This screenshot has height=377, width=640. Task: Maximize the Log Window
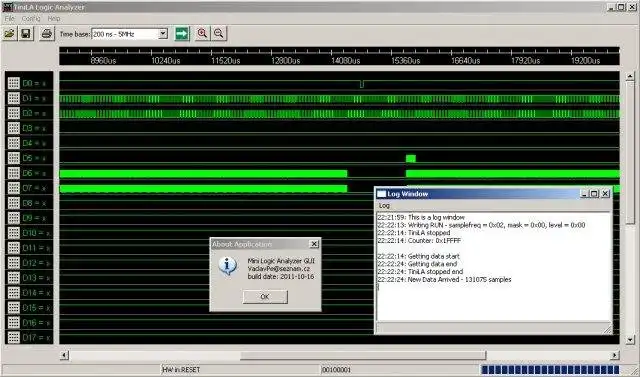click(x=595, y=193)
